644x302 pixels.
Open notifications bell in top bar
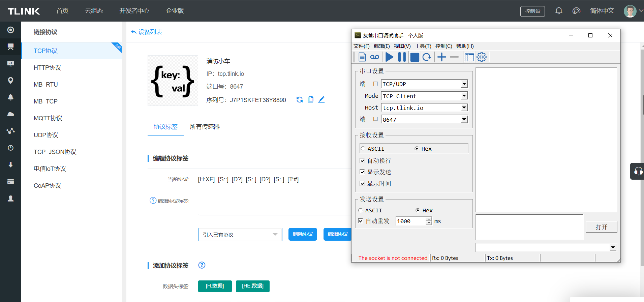(x=559, y=11)
